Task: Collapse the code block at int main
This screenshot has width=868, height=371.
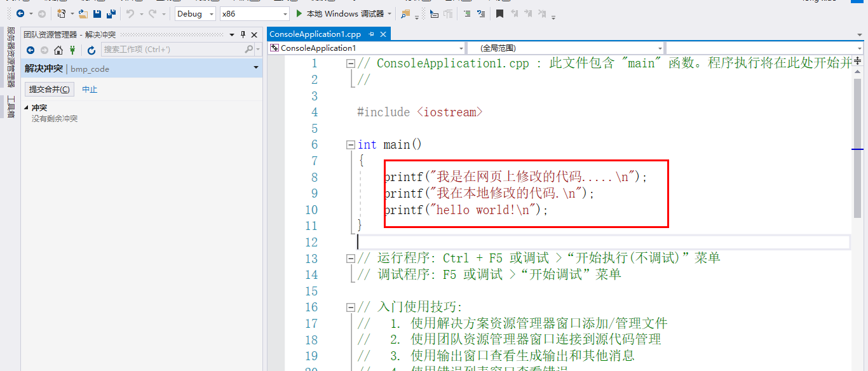Action: tap(351, 144)
